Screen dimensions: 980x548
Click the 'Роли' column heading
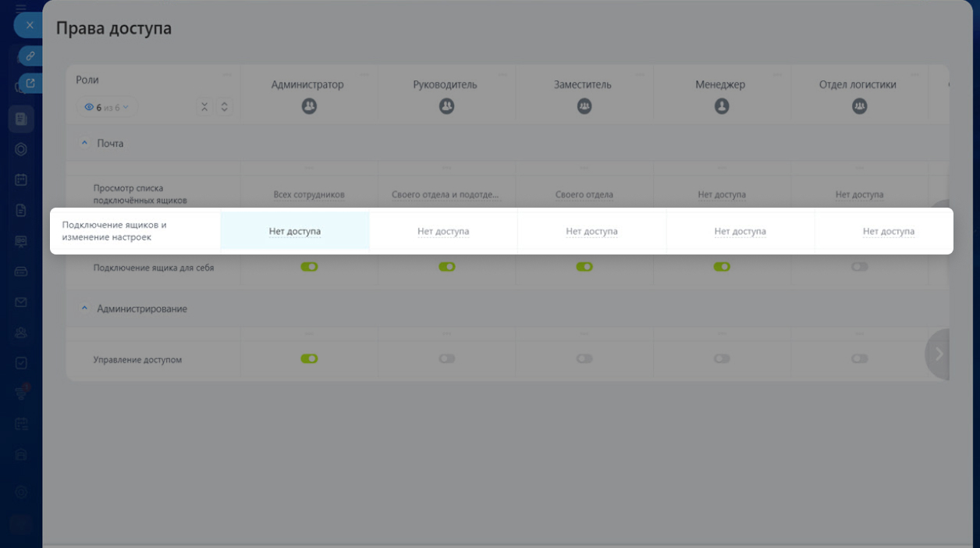[87, 80]
